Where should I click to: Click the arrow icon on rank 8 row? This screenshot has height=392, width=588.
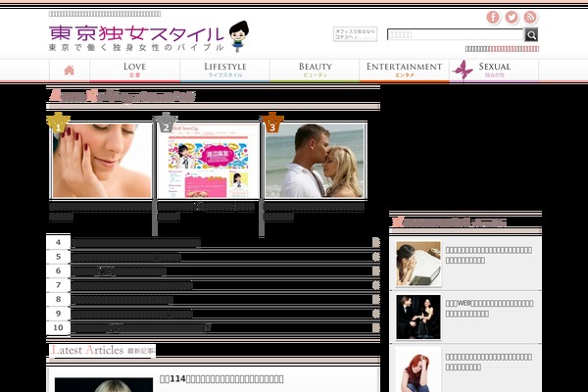click(x=376, y=299)
